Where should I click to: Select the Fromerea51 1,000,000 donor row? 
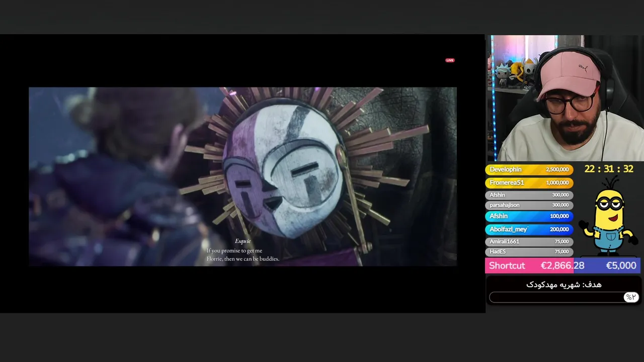coord(529,183)
